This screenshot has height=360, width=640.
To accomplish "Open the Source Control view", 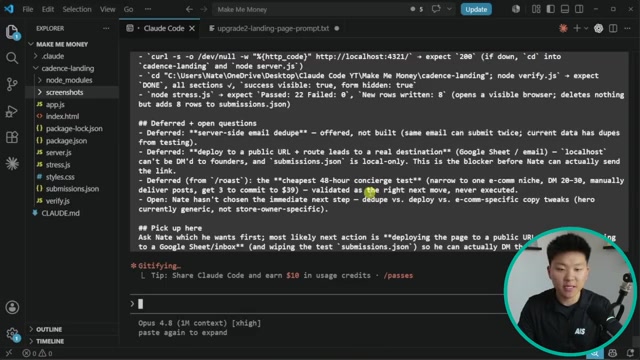I will click(x=12, y=84).
